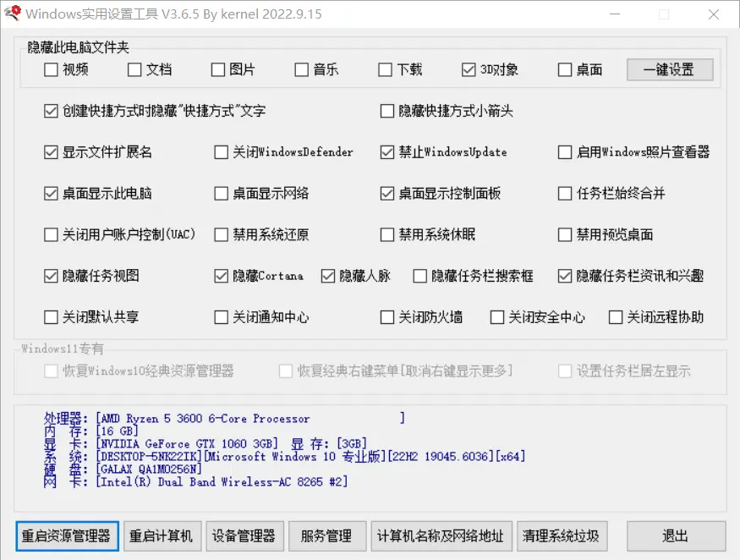Uncheck 禁止WindowsUpdate
Viewport: 740px width, 560px height.
coord(387,152)
